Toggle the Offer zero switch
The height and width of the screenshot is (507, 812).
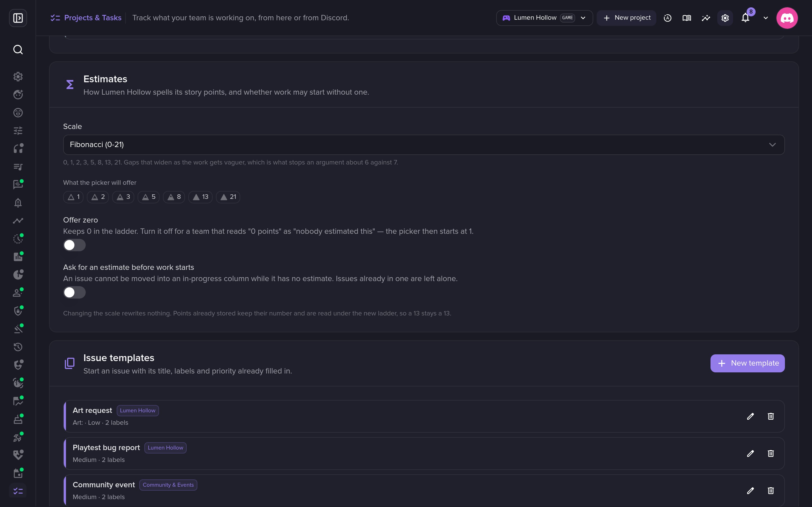point(74,245)
